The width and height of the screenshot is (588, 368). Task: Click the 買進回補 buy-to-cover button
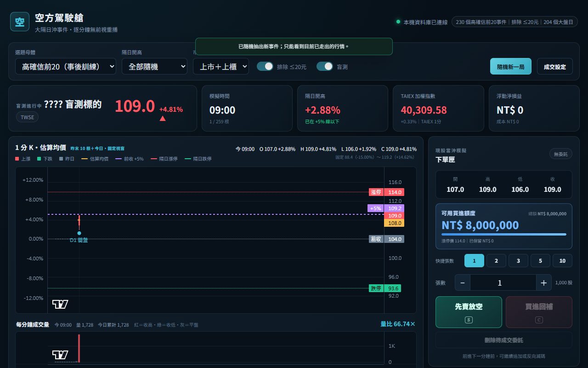(x=539, y=312)
